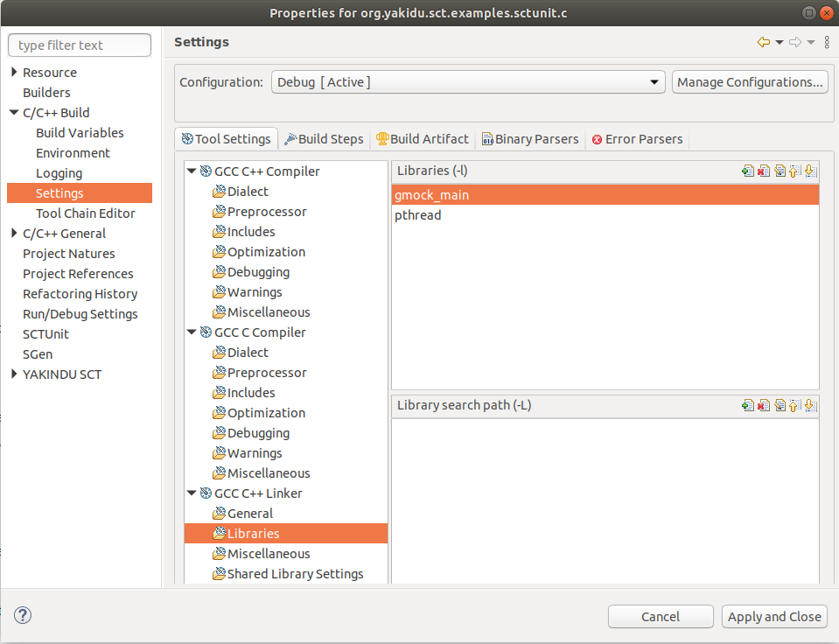Open Build Variables page

pyautogui.click(x=80, y=133)
